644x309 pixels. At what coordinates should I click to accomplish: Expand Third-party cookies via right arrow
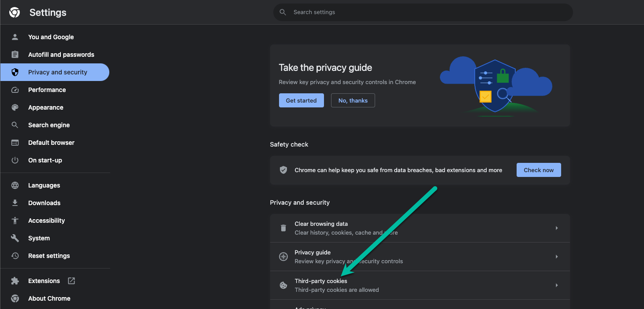(x=557, y=285)
